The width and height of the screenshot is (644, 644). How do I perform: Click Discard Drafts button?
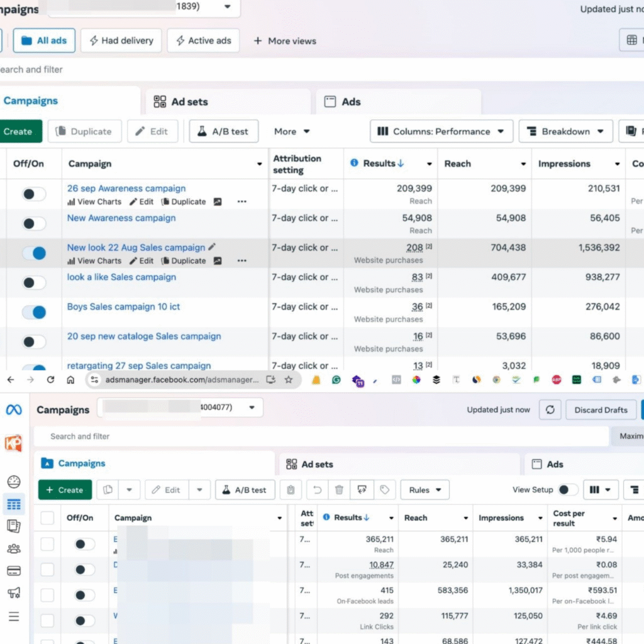click(x=601, y=409)
